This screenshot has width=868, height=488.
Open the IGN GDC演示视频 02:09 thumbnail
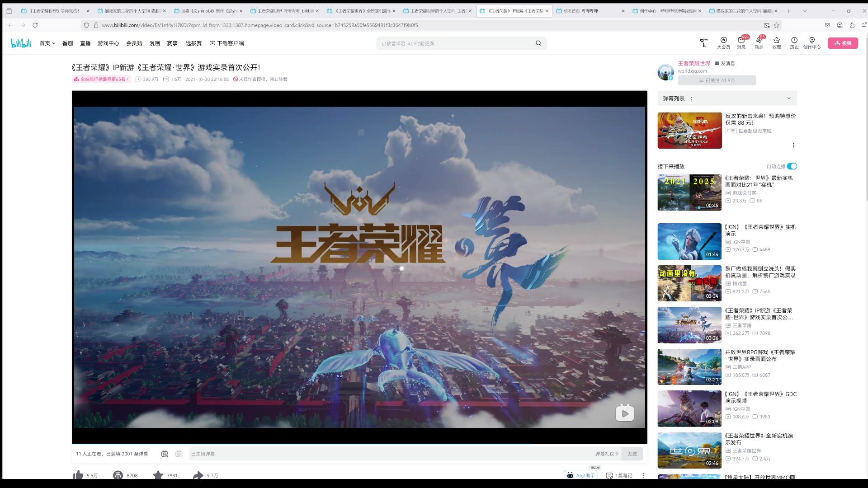click(689, 408)
